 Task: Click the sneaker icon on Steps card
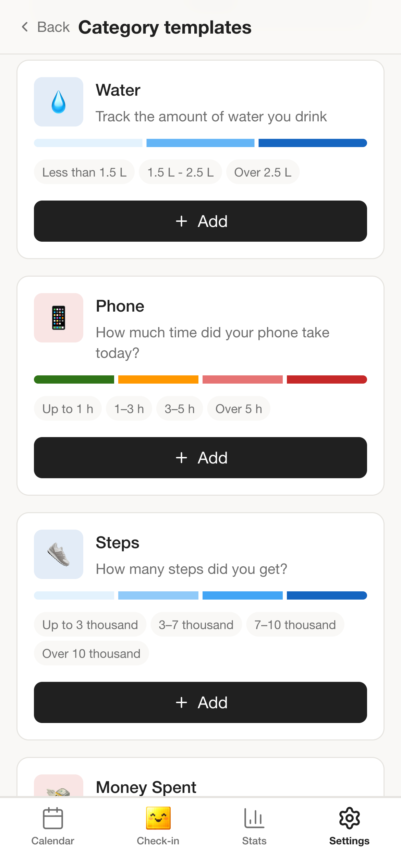click(58, 555)
